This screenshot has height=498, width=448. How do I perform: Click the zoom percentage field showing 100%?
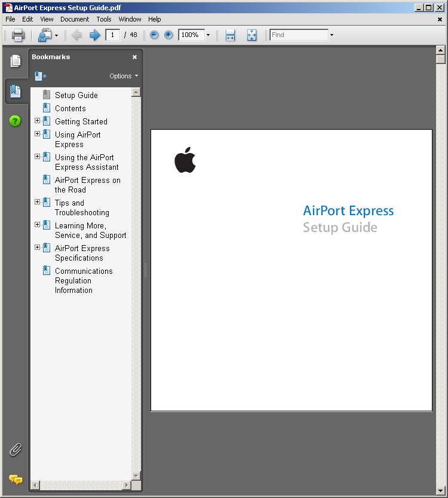[191, 35]
